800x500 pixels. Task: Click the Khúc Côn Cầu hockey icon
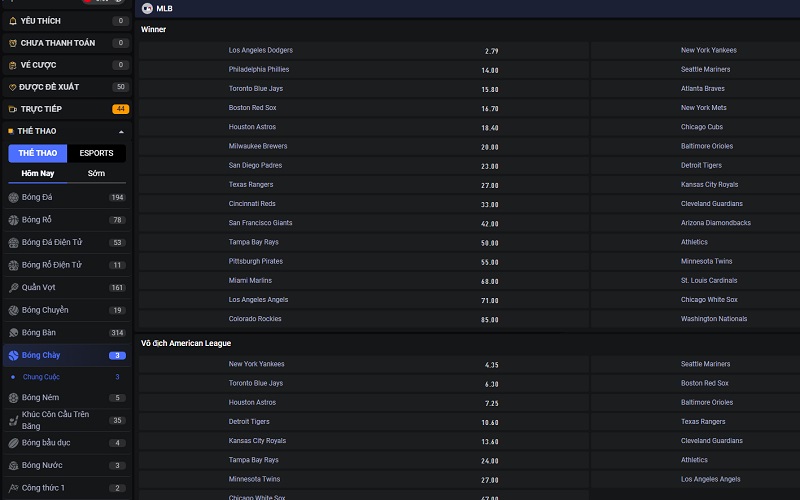click(14, 420)
